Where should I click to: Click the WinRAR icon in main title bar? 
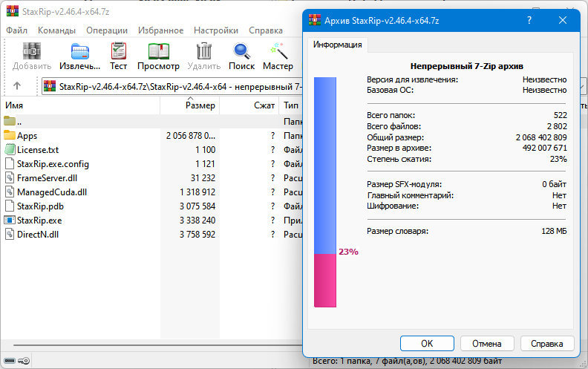[x=13, y=11]
